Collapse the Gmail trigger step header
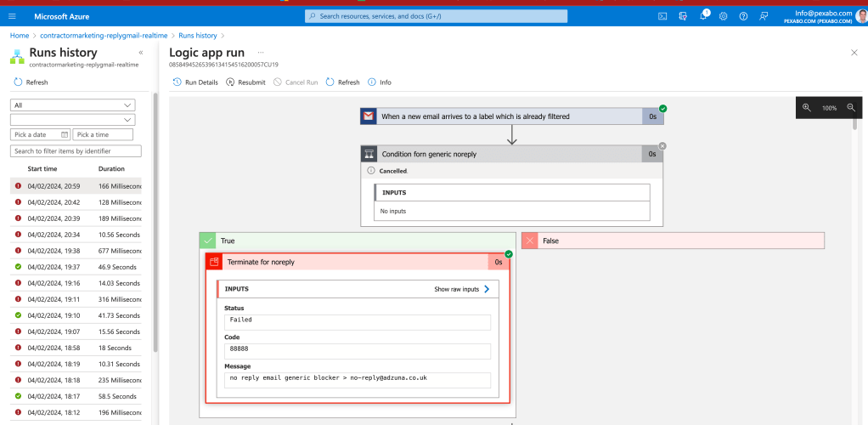Viewport: 868px width, 425px height. [x=511, y=116]
